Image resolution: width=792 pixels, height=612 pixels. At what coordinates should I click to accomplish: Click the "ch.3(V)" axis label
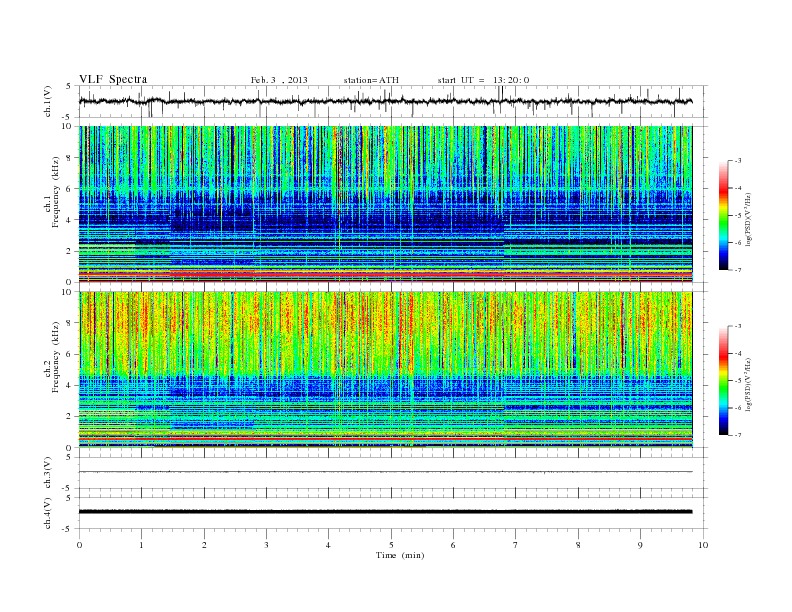48,473
